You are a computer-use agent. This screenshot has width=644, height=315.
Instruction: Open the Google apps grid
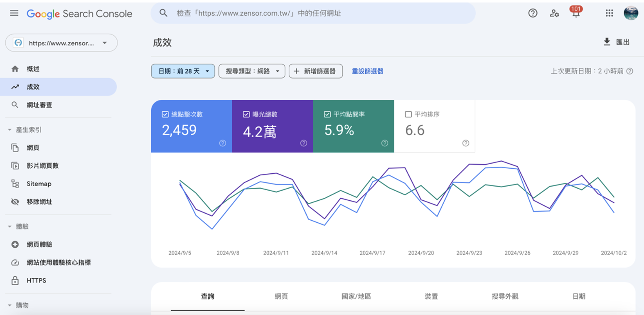pos(609,13)
